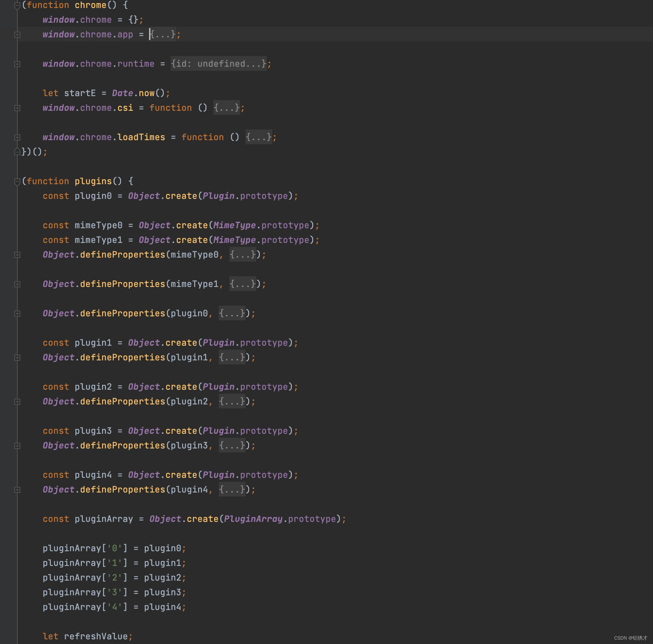Screen dimensions: 653x644
Task: Click pluginArray['2'] assignment line
Action: point(114,578)
